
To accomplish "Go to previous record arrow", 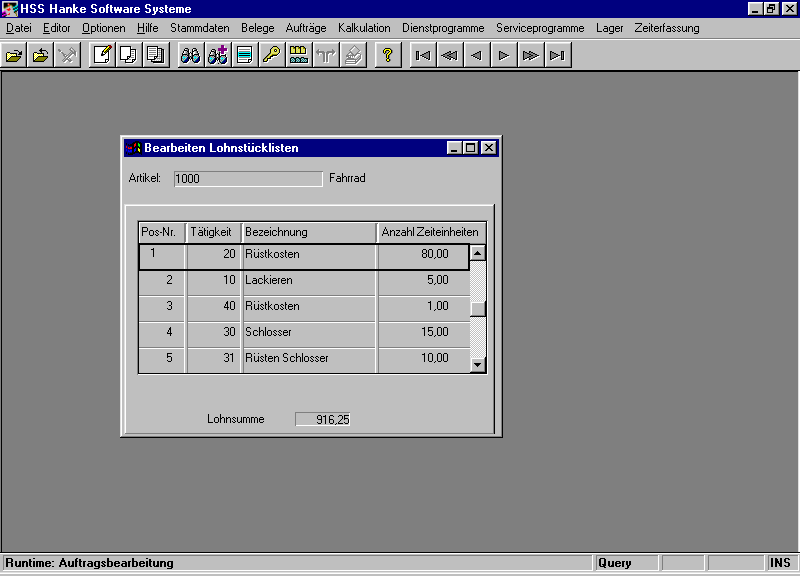I will 477,56.
